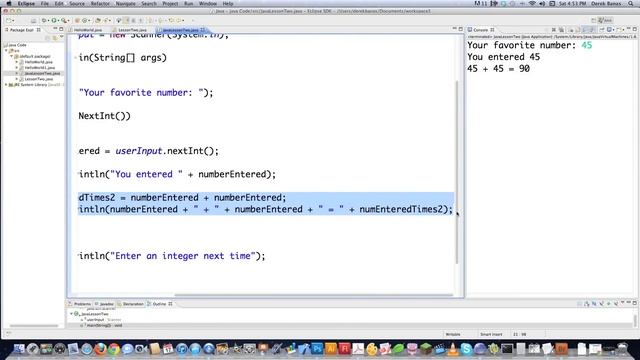Click the Wi-Fi menu bar icon
This screenshot has width=640, height=360.
pyautogui.click(x=532, y=3)
